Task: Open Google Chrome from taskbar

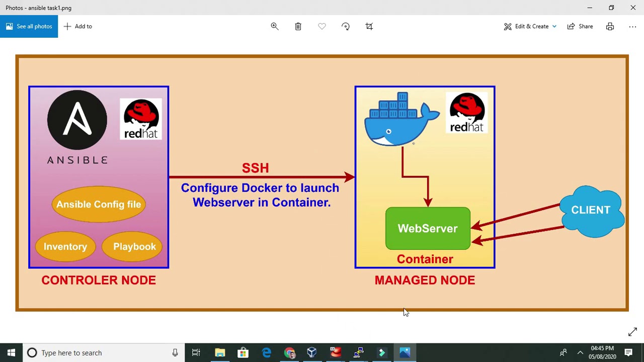Action: (289, 352)
